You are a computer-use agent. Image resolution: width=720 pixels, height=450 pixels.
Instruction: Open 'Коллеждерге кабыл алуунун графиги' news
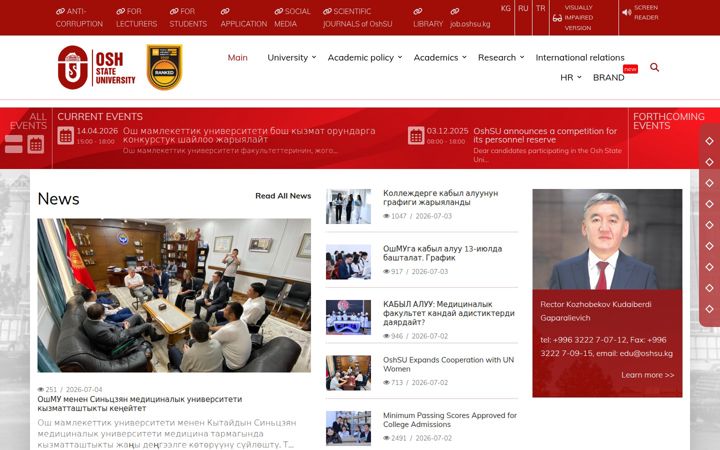[x=440, y=197]
